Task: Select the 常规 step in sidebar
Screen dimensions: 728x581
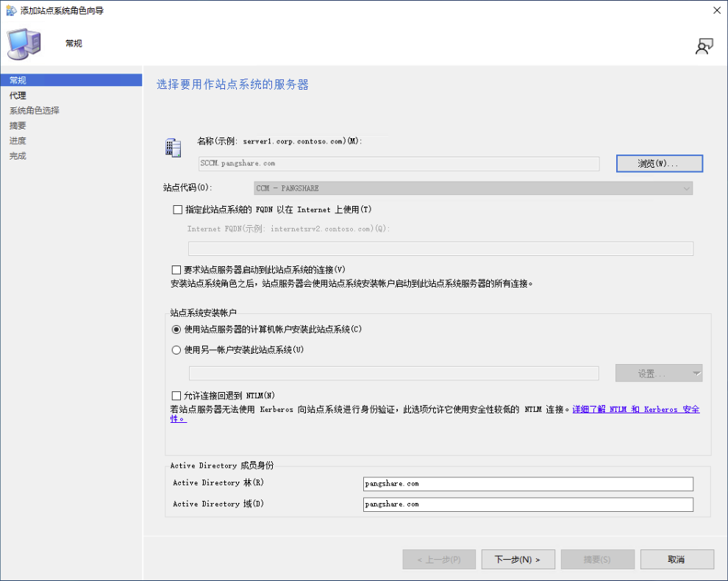Action: click(x=71, y=80)
